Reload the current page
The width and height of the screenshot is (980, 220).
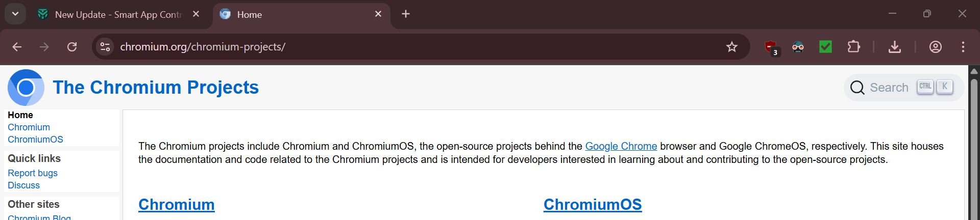coord(72,47)
